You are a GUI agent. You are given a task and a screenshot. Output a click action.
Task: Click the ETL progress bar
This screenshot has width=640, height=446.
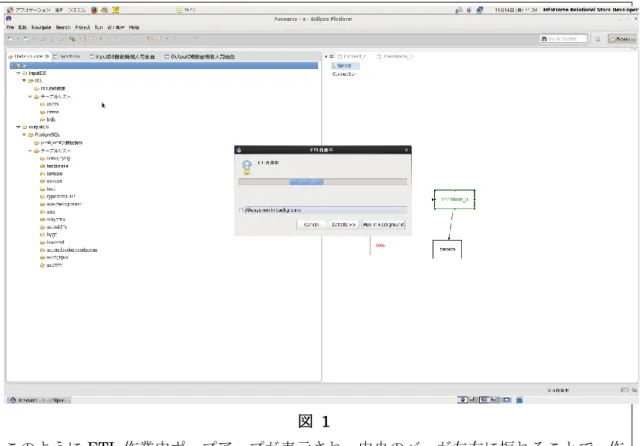[322, 182]
